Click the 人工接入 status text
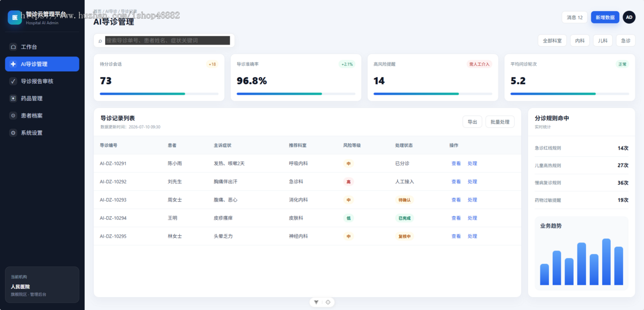The image size is (644, 310). point(404,182)
